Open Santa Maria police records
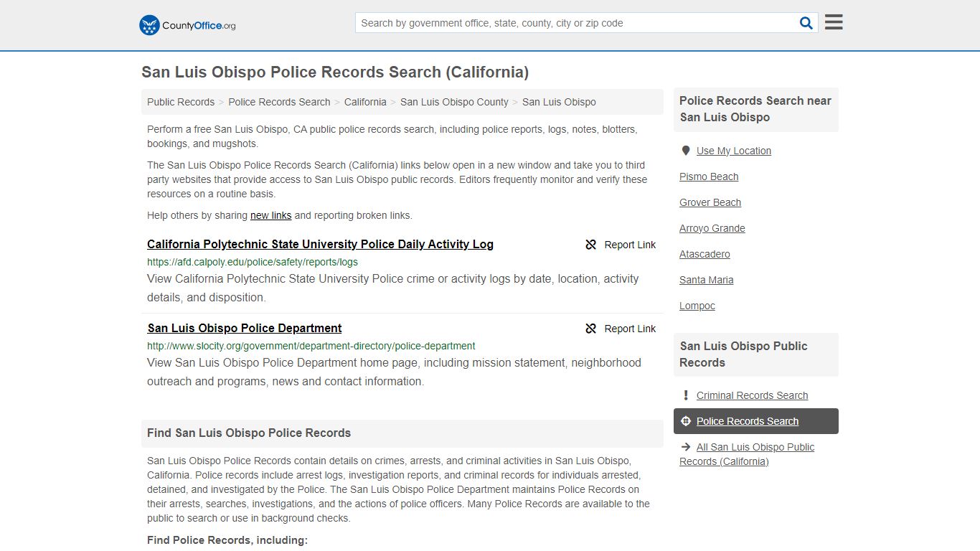Image resolution: width=980 pixels, height=551 pixels. (x=707, y=280)
